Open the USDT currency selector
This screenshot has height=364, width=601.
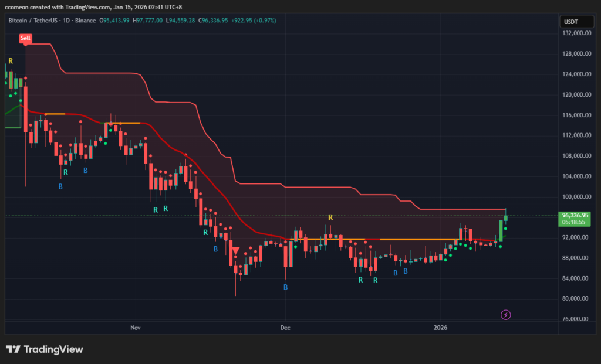(570, 21)
